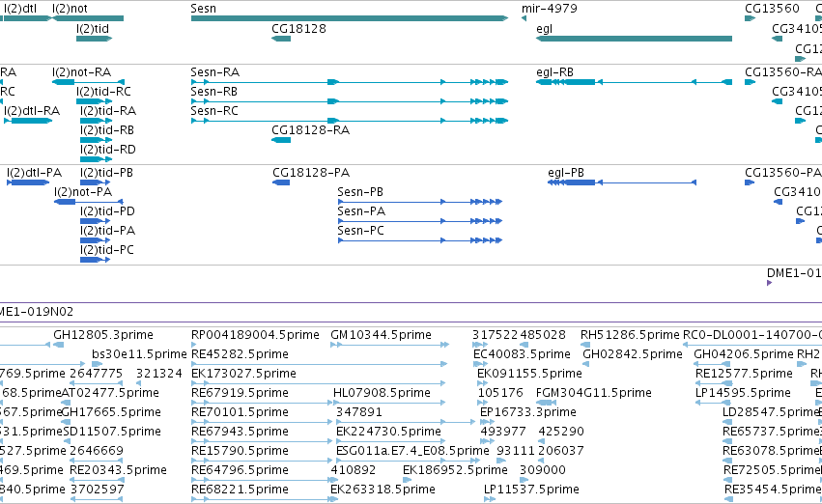Click the CG18128 gene label
The width and height of the screenshot is (822, 504).
(x=298, y=29)
